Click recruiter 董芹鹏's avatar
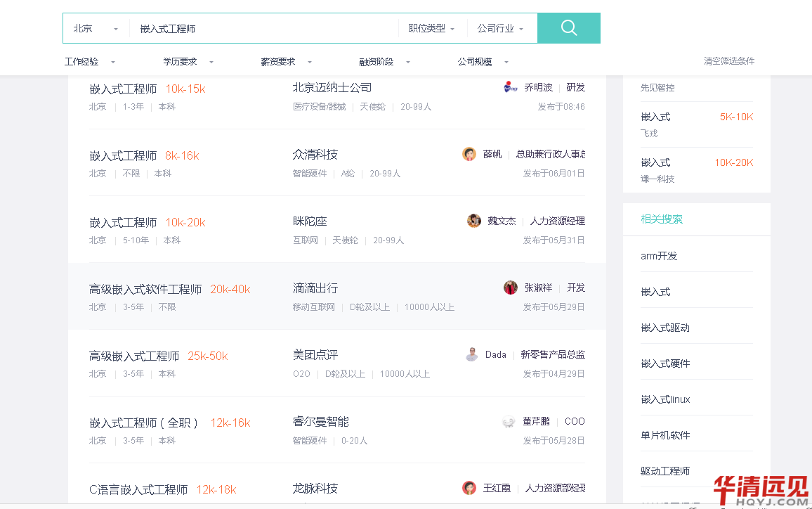Viewport: 812px width, 509px height. point(509,422)
